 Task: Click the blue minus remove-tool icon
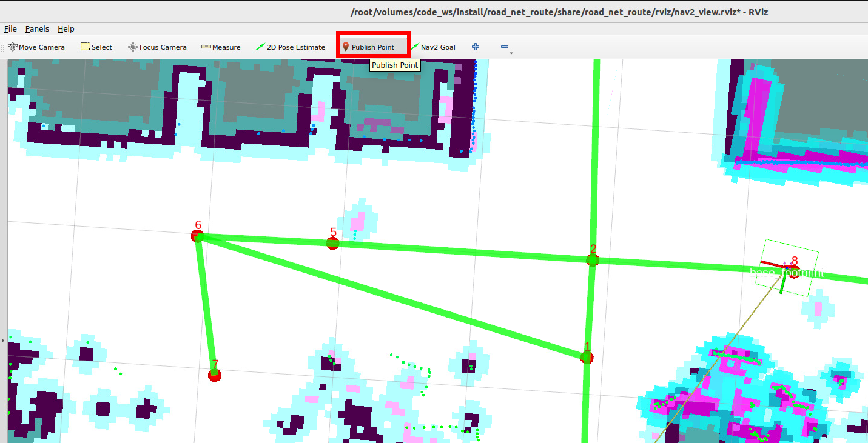tap(505, 47)
